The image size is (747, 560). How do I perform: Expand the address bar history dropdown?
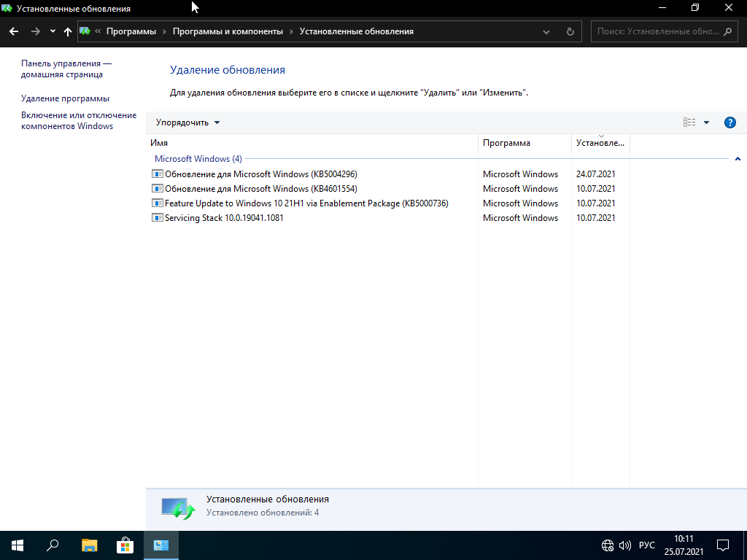(x=546, y=32)
